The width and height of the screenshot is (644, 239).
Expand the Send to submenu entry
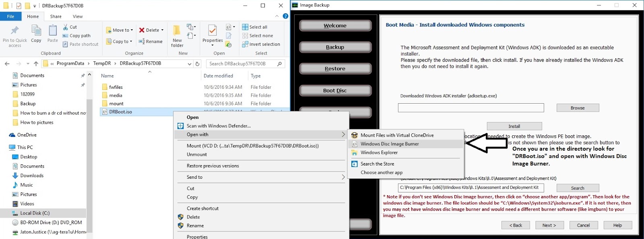(261, 177)
